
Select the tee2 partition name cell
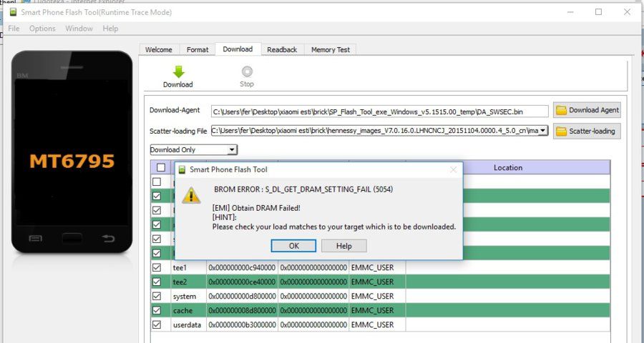click(x=188, y=282)
